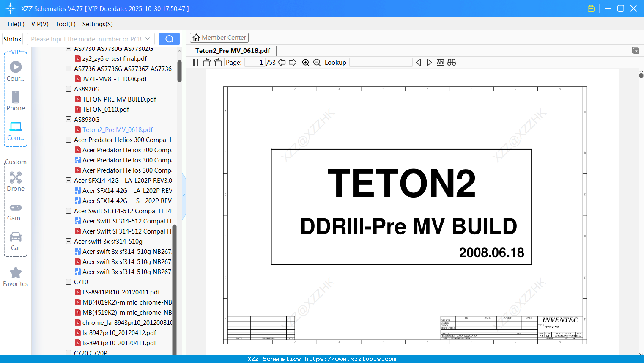Click the document viewer scrollbar thumb
Screen dimensions: 644x363
pyautogui.click(x=641, y=75)
